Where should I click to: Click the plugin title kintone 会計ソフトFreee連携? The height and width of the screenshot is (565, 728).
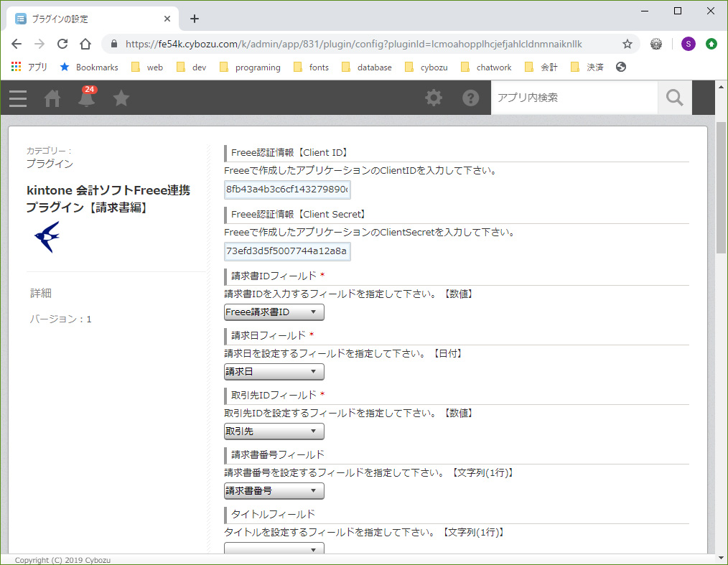pos(108,199)
